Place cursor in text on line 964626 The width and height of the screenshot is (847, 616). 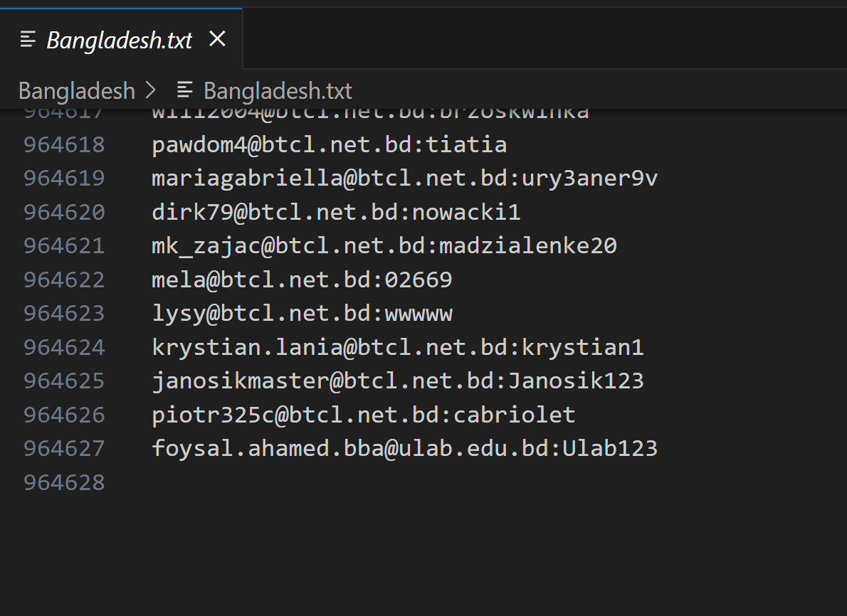363,415
